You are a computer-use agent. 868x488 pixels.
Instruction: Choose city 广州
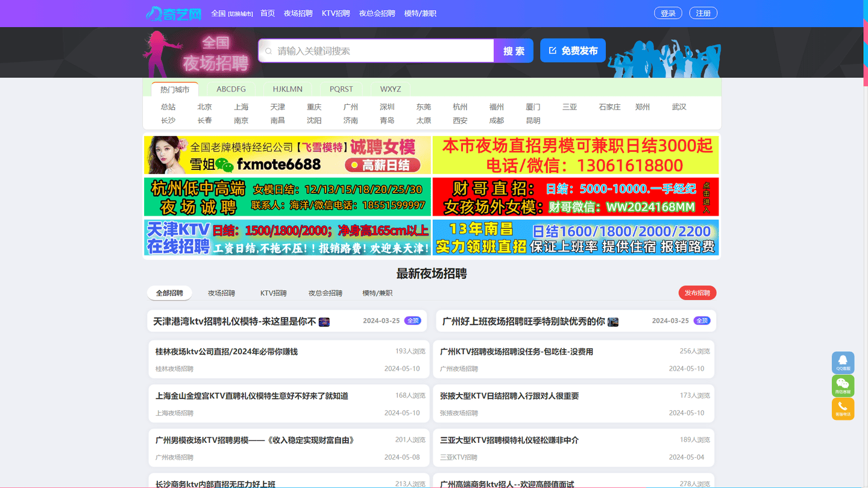coord(351,107)
